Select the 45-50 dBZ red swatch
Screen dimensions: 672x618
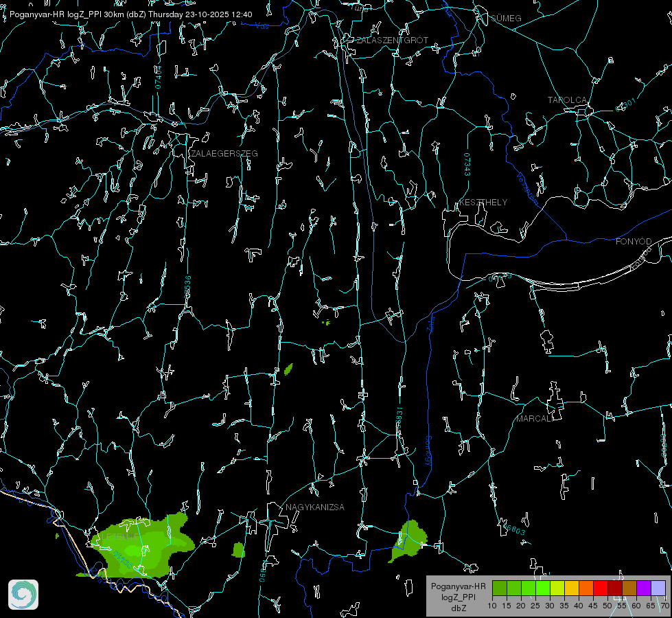point(601,588)
